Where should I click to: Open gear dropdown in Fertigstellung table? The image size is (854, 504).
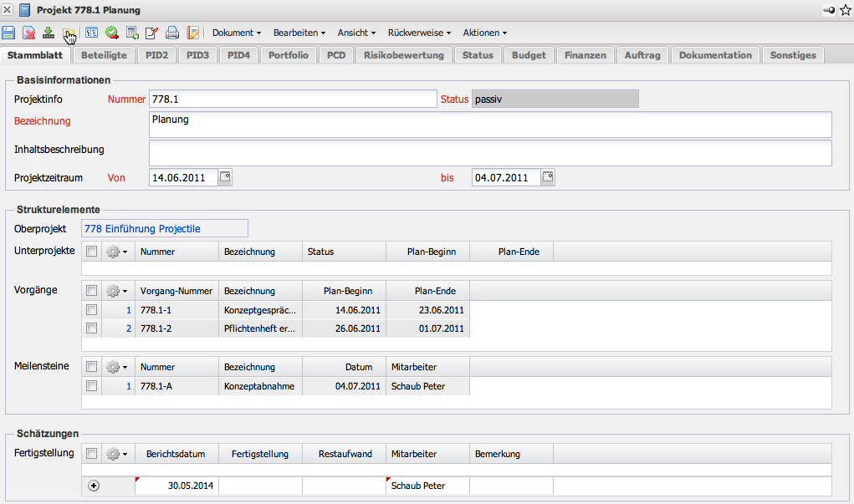[117, 454]
